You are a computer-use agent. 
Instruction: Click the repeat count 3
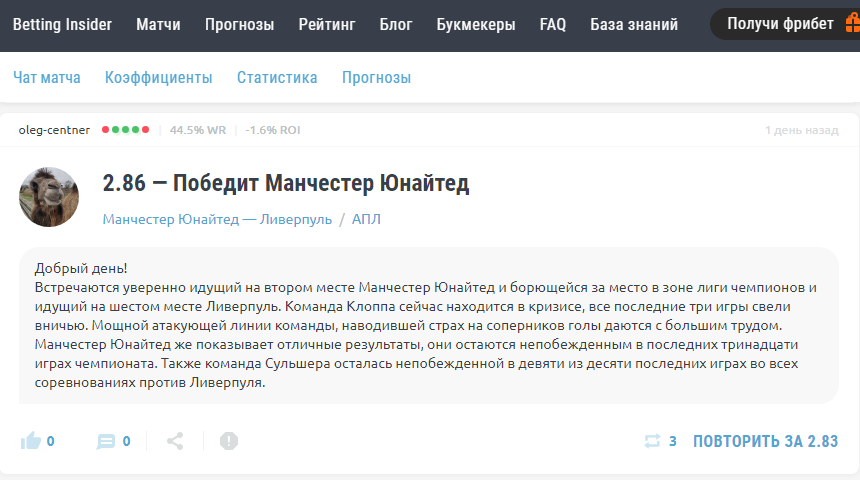pyautogui.click(x=672, y=441)
